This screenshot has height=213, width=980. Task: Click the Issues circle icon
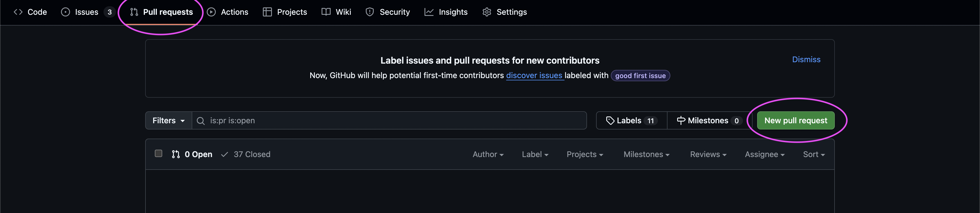pyautogui.click(x=66, y=12)
